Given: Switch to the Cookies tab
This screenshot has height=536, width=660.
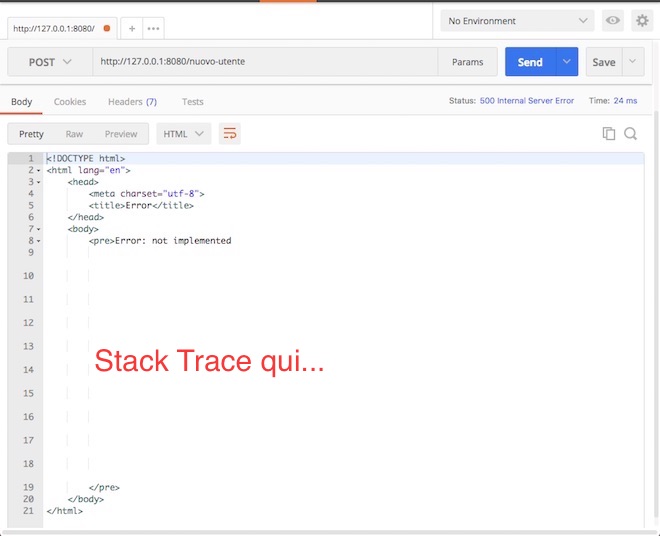Looking at the screenshot, I should (70, 102).
